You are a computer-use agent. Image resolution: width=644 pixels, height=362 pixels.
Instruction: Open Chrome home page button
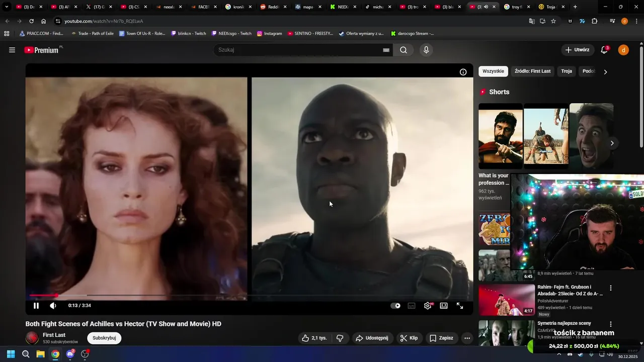pos(43,21)
